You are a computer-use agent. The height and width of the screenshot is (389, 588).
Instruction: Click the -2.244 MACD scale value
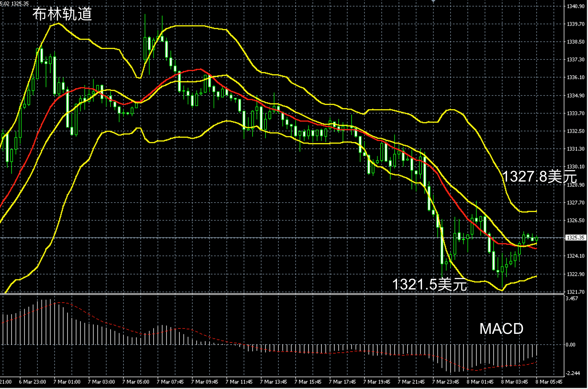coord(572,373)
